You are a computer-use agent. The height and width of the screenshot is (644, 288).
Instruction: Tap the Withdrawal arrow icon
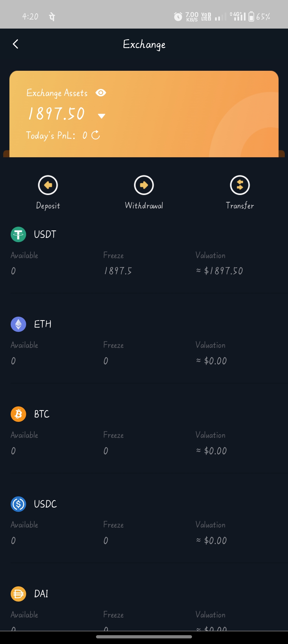click(x=144, y=185)
